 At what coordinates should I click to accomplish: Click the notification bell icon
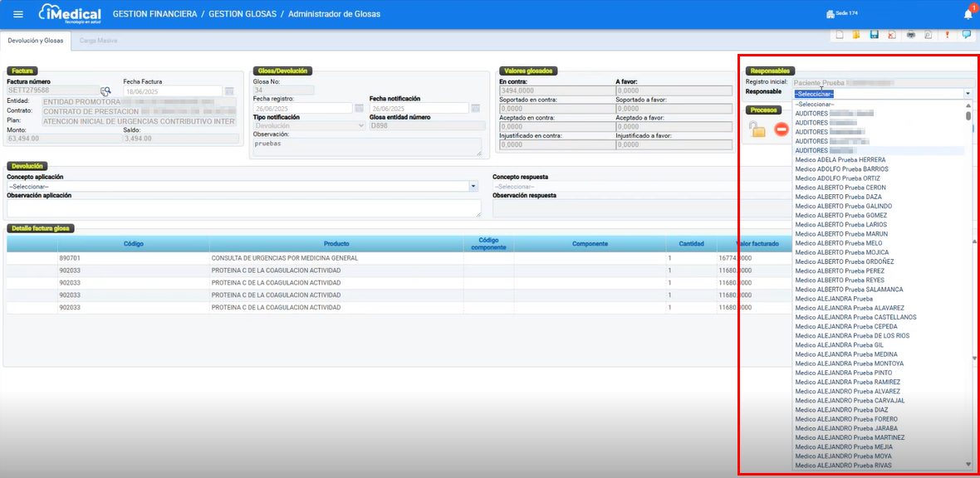click(x=968, y=14)
